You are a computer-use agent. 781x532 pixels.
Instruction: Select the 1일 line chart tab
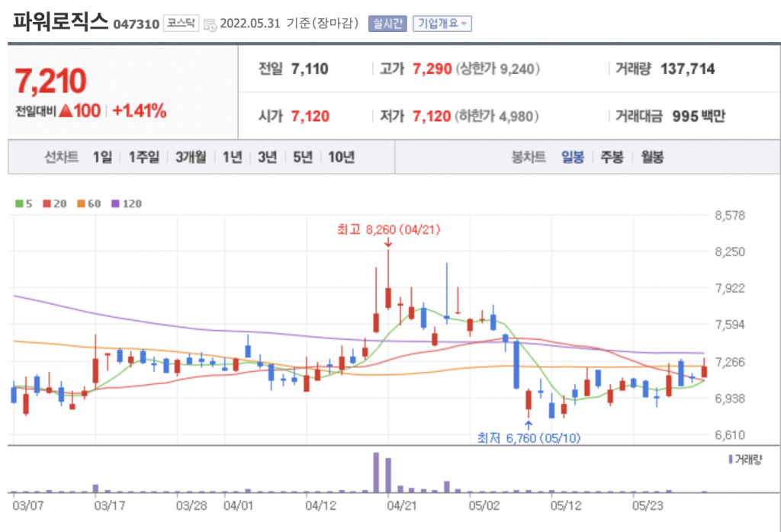click(x=102, y=158)
